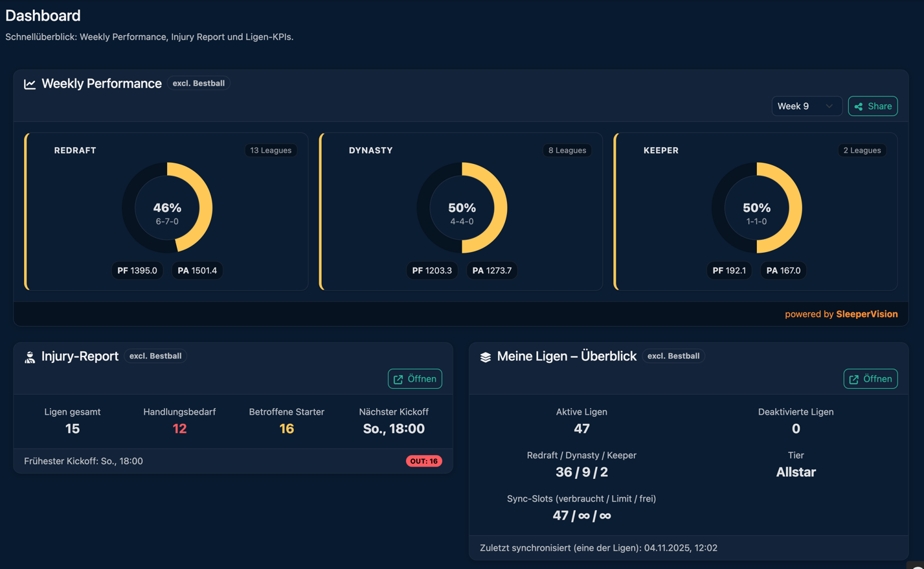Image resolution: width=924 pixels, height=569 pixels.
Task: Click the external-link icon beside Meine Ligen Öffnen
Action: [853, 378]
